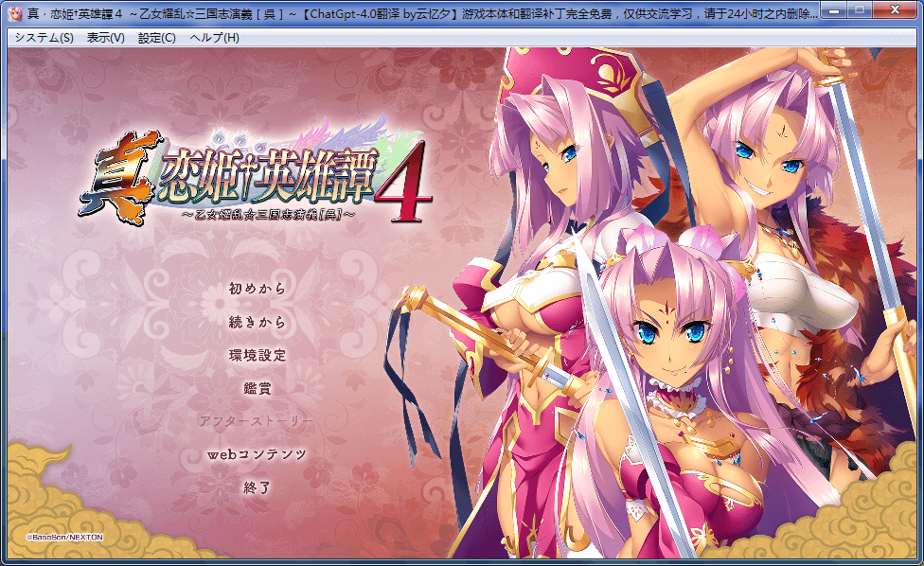Click the BaseSon/NEXTON copyright text
This screenshot has height=566, width=924.
pyautogui.click(x=64, y=537)
